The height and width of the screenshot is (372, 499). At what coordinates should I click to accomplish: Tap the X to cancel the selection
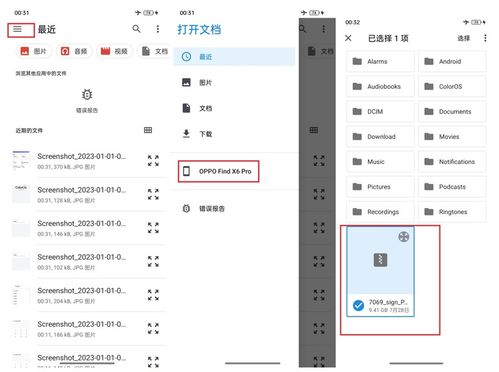click(x=348, y=38)
